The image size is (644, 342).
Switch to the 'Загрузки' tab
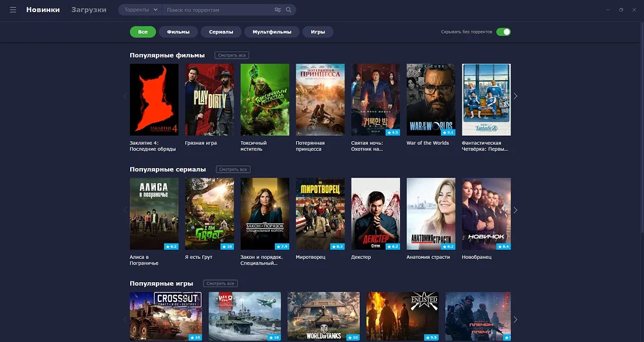click(x=89, y=10)
